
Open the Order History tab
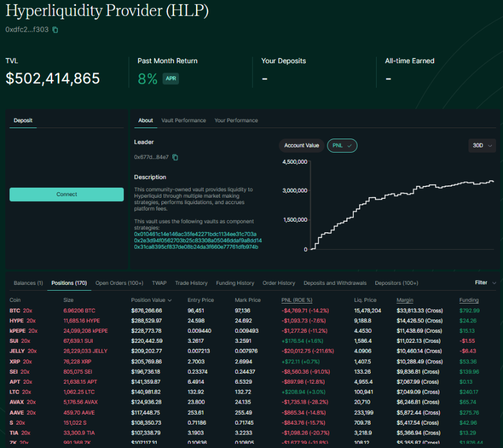pyautogui.click(x=279, y=283)
